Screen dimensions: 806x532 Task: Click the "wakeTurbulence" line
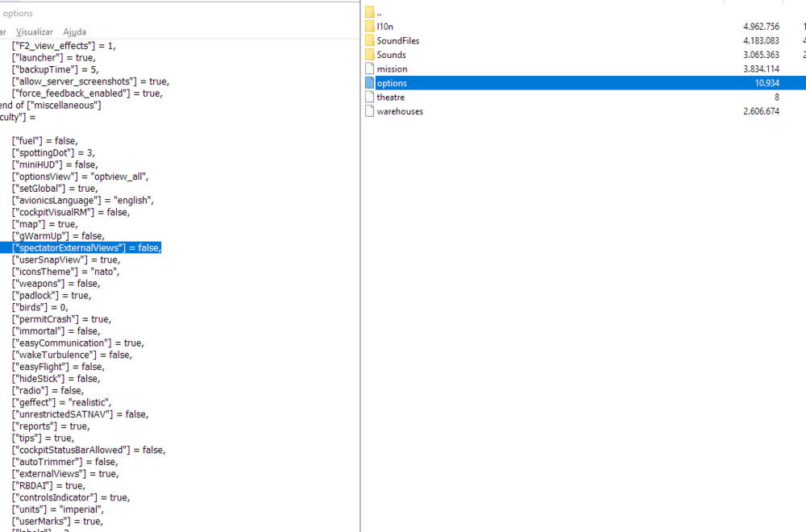coord(72,355)
